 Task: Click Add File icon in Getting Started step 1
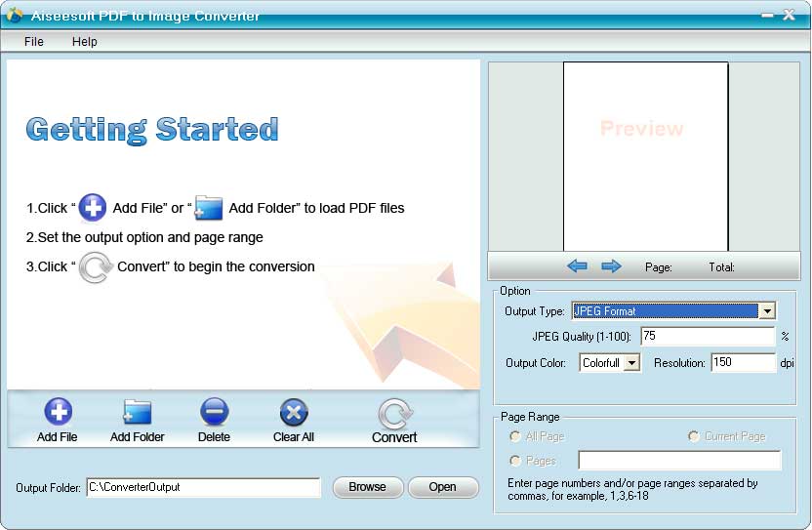click(x=93, y=207)
